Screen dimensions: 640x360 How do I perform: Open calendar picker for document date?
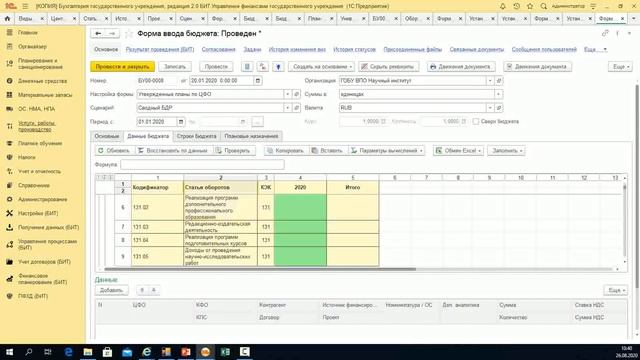(258, 81)
